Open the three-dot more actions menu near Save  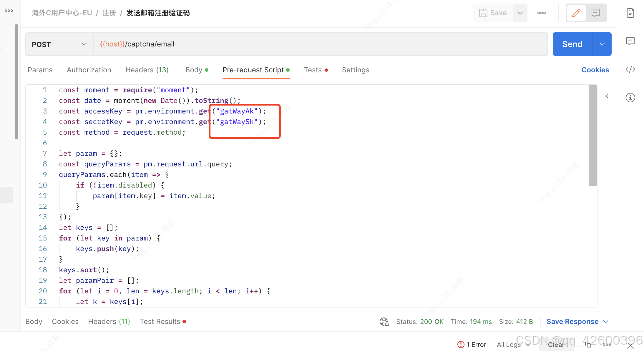tap(541, 13)
